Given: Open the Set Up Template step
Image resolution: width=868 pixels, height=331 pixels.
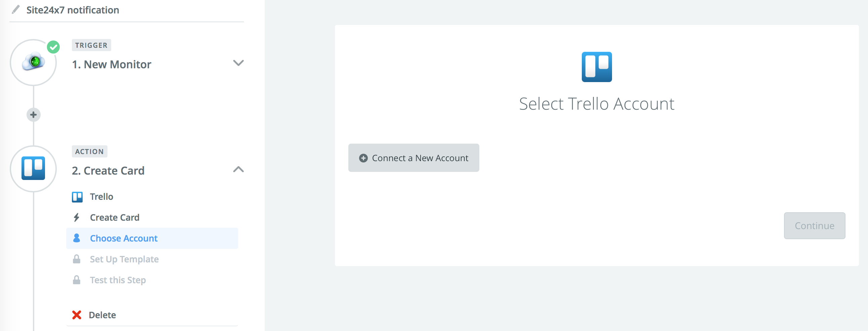Looking at the screenshot, I should click(x=124, y=259).
